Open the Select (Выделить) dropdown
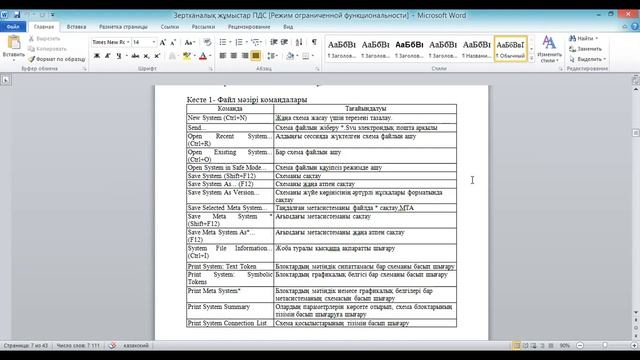Screen dimensions: 640x360 tap(587, 59)
